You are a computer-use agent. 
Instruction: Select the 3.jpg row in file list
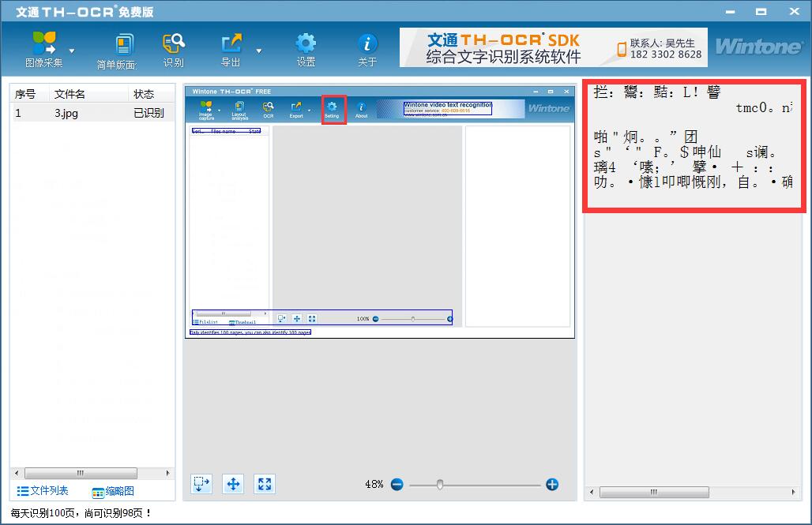[91, 113]
